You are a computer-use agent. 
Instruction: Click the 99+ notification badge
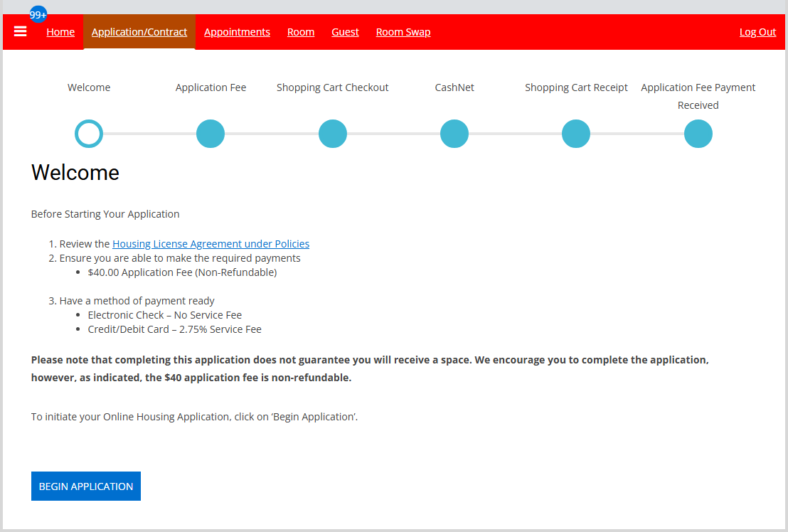38,14
